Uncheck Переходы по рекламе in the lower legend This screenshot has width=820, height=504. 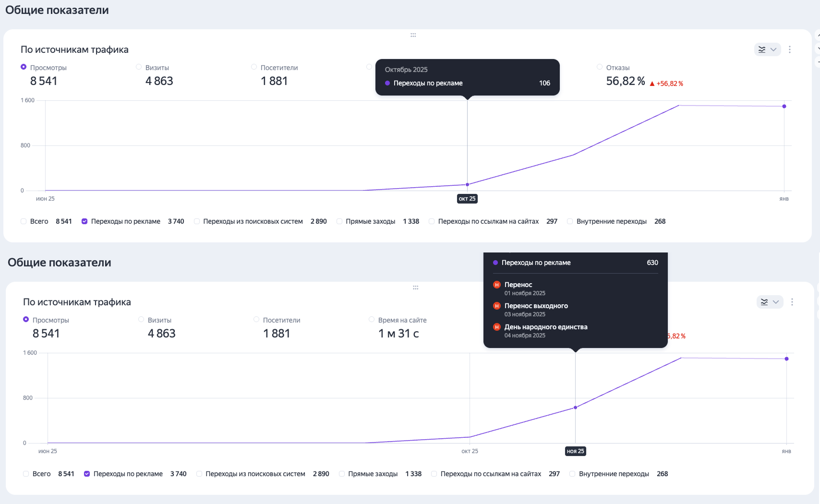point(87,474)
